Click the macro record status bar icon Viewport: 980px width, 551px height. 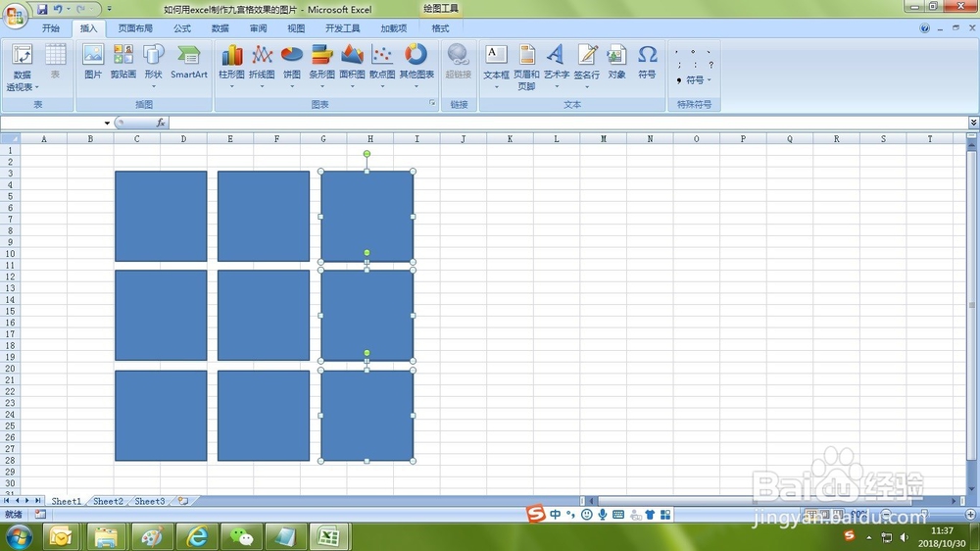point(40,514)
